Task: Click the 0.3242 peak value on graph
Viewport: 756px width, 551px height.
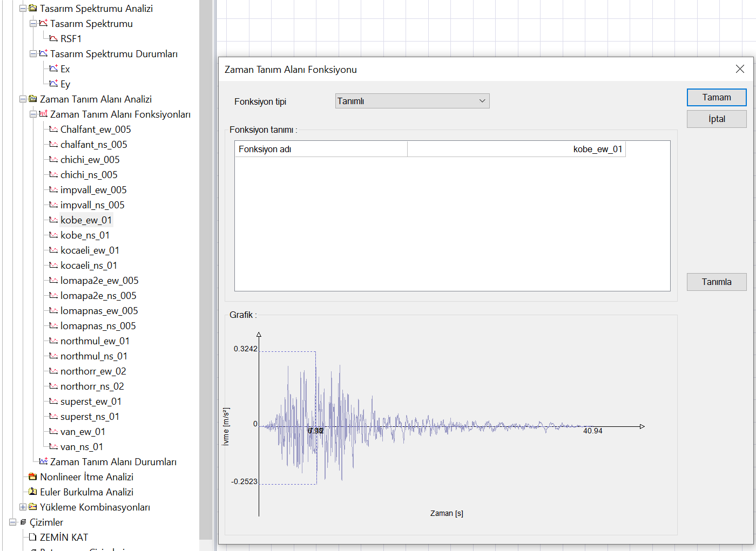Action: point(245,349)
